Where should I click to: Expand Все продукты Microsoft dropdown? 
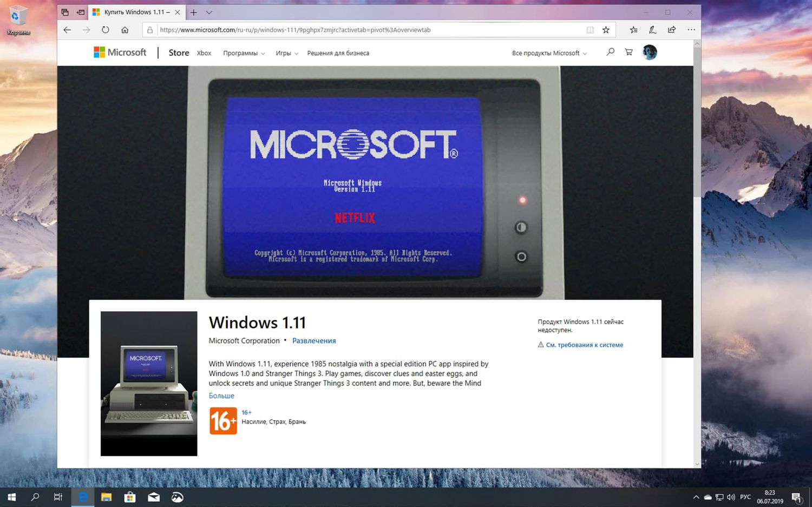click(x=548, y=53)
